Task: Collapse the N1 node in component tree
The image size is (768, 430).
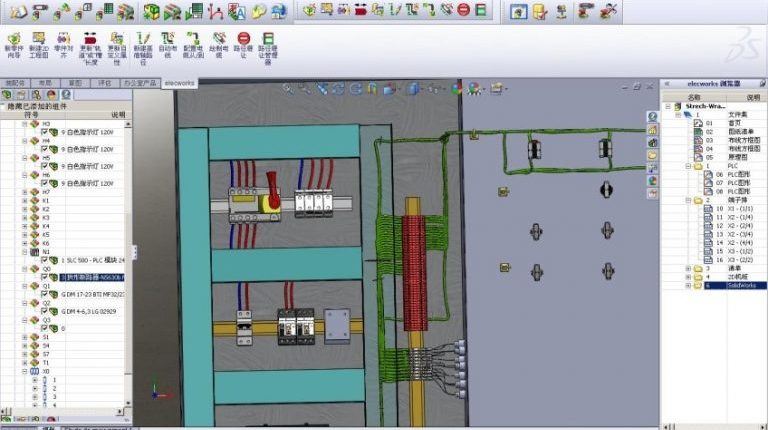Action: [x=25, y=252]
